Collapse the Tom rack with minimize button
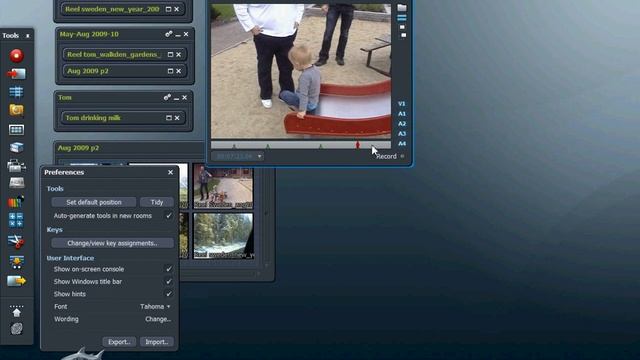 coord(176,98)
